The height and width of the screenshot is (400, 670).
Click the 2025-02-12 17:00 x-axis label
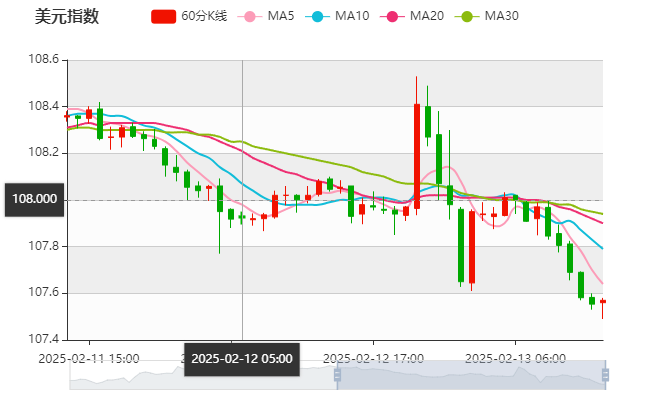[x=373, y=359]
